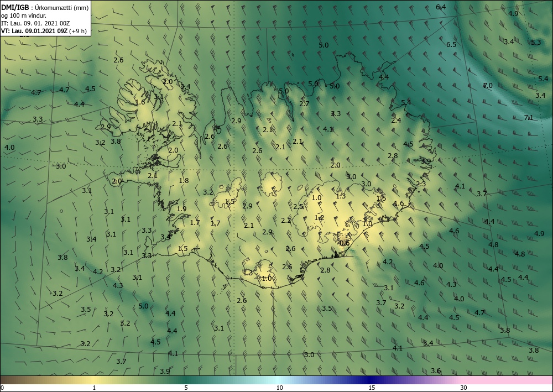Click the "DMI/IGB : Úrkomumætti (mm)" title text
This screenshot has height=392, width=553.
(45, 7)
